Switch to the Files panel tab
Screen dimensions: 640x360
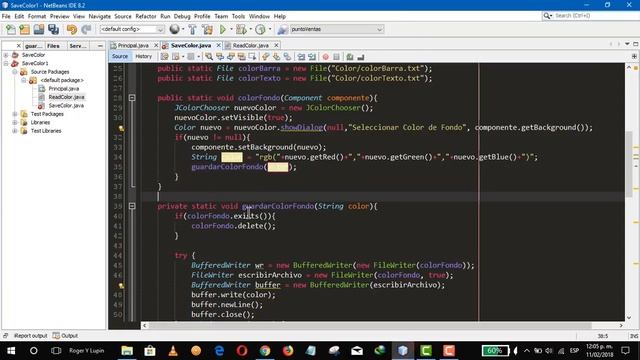coord(53,46)
